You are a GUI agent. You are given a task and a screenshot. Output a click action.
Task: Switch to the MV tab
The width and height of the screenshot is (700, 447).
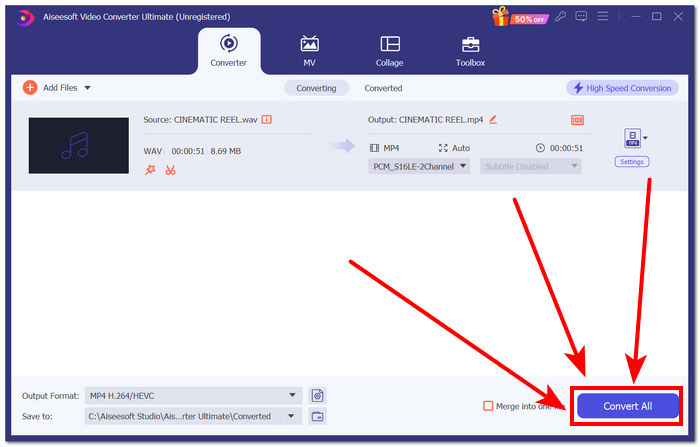pos(309,50)
